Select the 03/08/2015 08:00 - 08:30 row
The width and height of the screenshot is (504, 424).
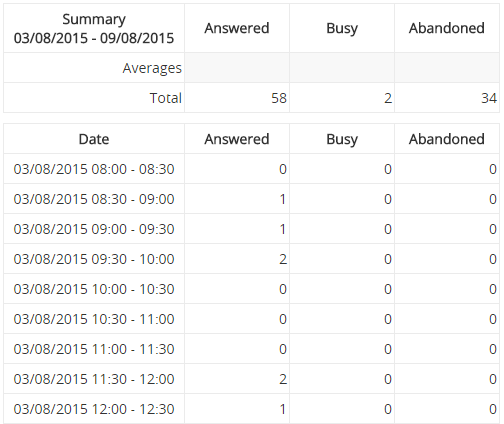[252, 169]
